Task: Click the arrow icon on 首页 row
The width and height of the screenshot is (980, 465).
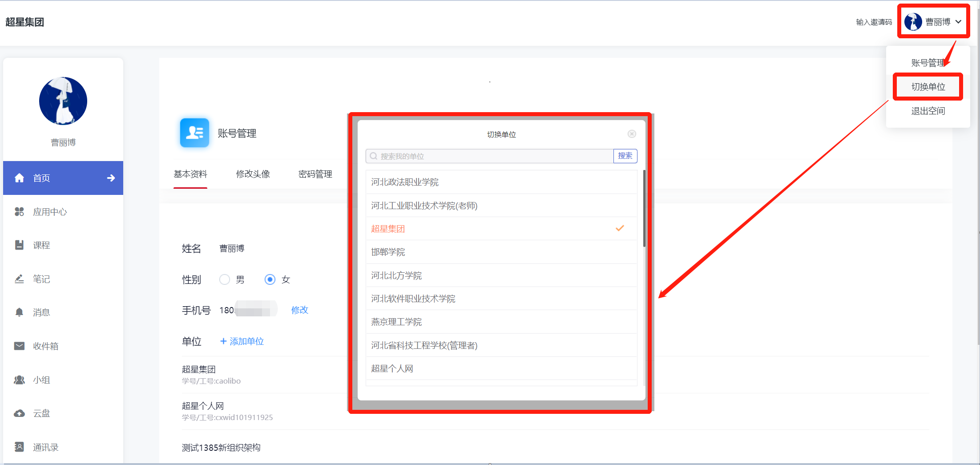Action: 111,178
